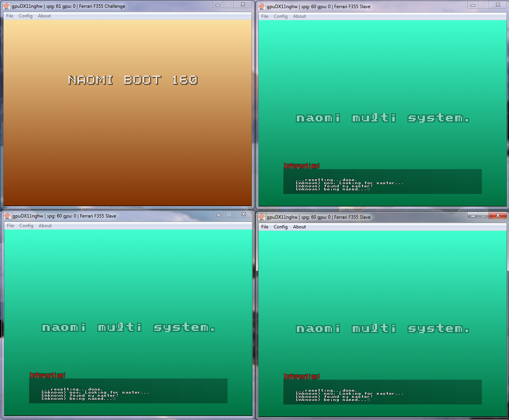Open File menu in top-right Slave window

pyautogui.click(x=265, y=16)
